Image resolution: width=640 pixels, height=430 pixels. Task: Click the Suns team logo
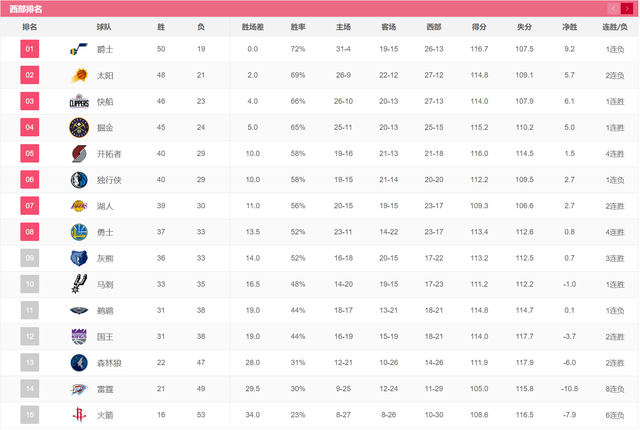[x=79, y=75]
